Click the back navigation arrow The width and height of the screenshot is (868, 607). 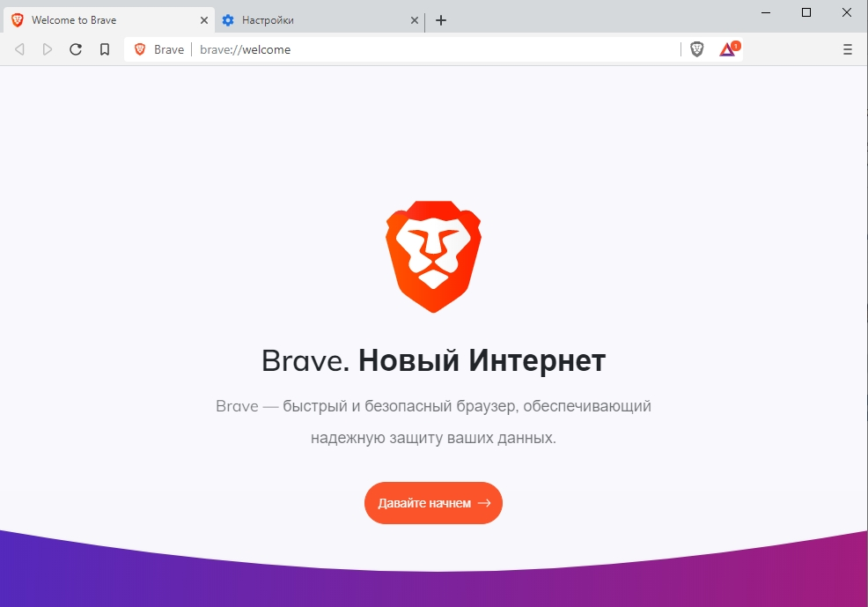(19, 50)
